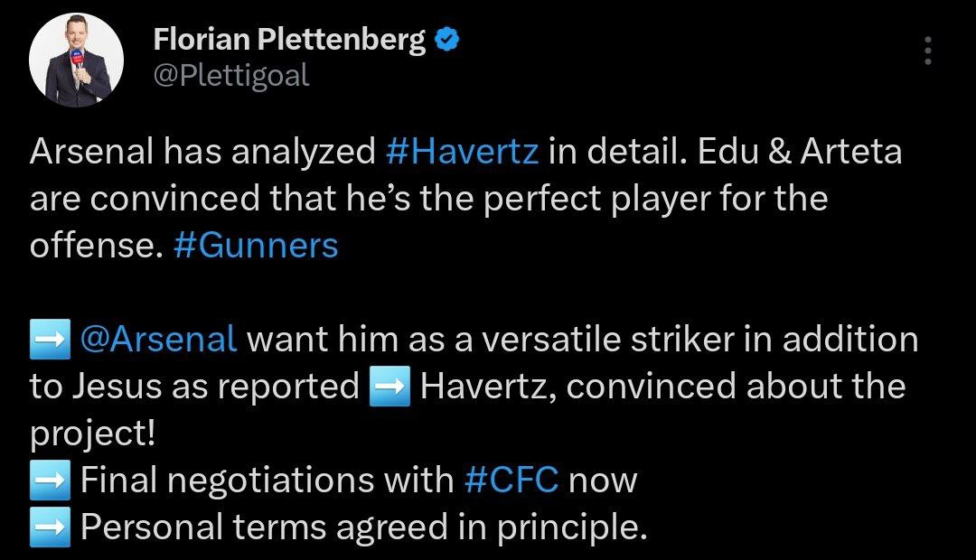This screenshot has width=976, height=560.
Task: Visit the @Arsenal mention
Action: tap(159, 339)
